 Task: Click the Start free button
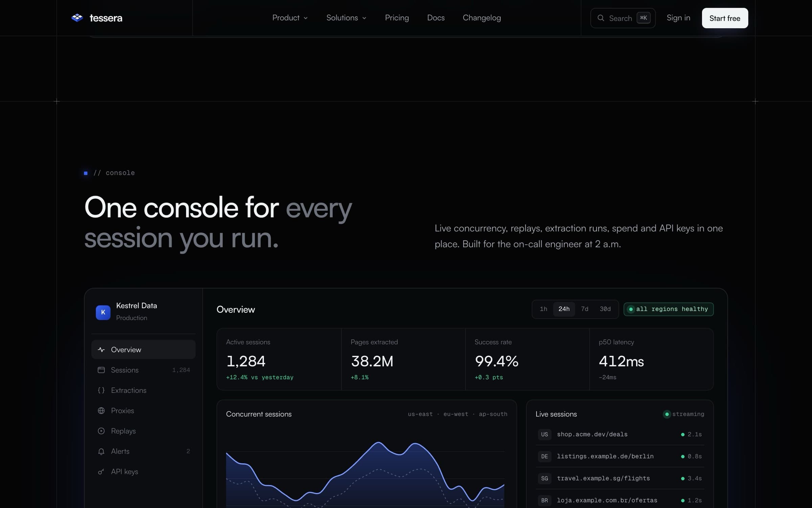pyautogui.click(x=725, y=18)
